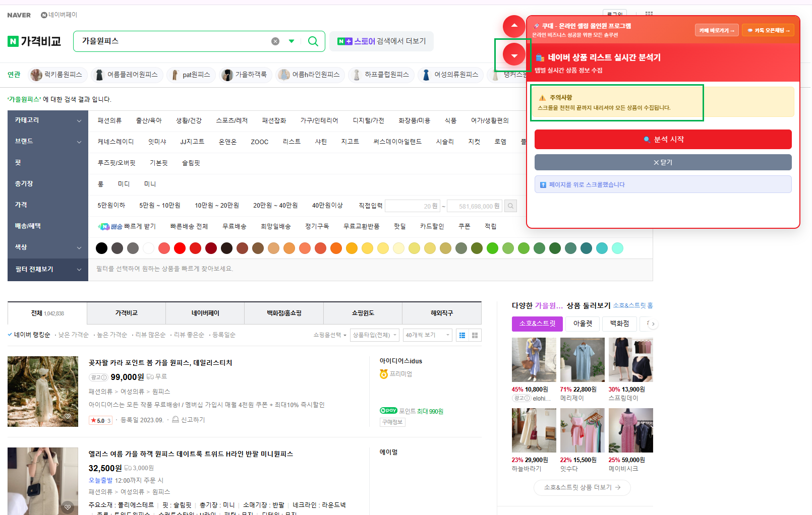
Task: Sort by 리뷰 많은순
Action: (x=150, y=335)
